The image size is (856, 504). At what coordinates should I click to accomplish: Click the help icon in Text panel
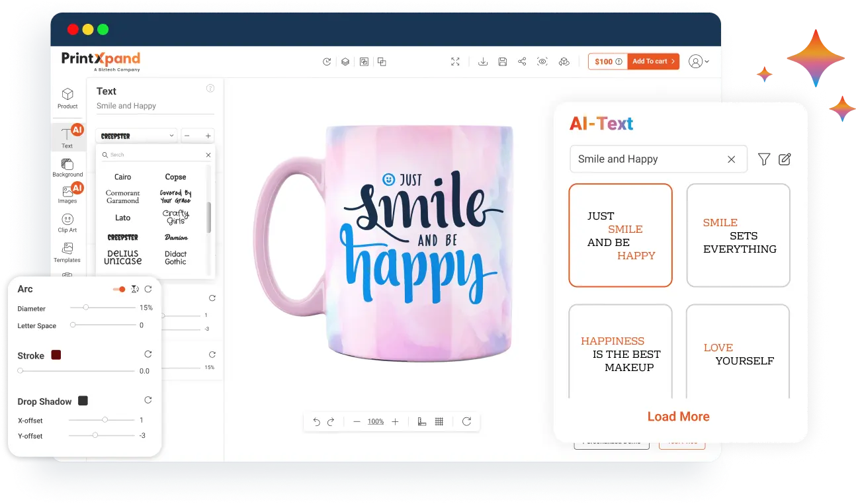210,88
